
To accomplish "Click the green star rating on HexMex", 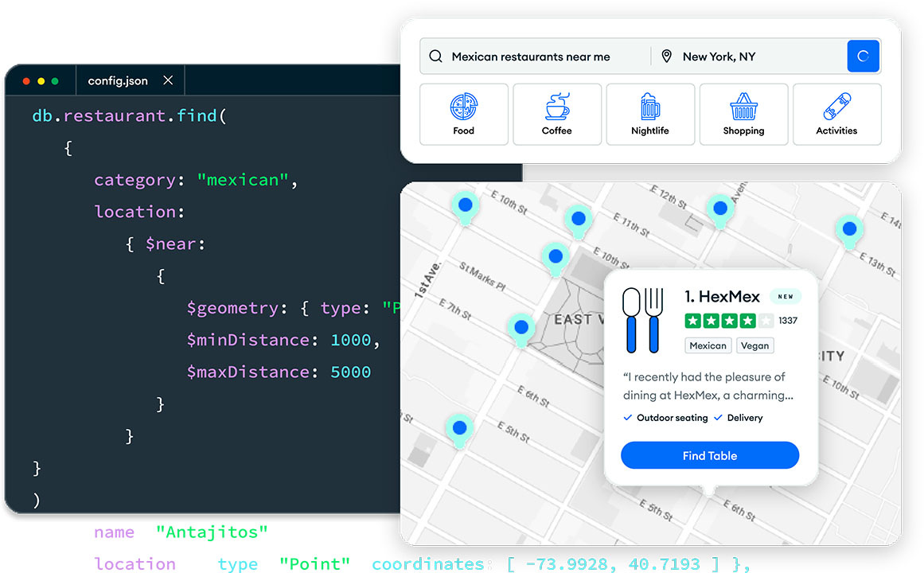I will (x=728, y=321).
